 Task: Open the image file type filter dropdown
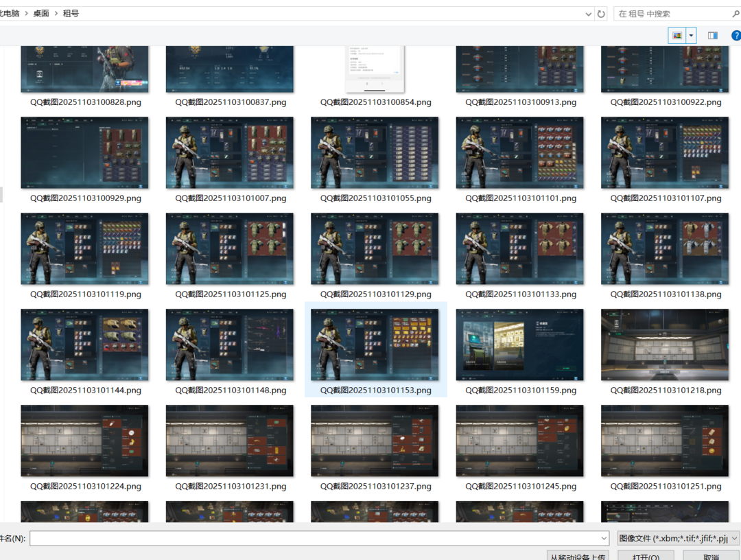pos(735,539)
